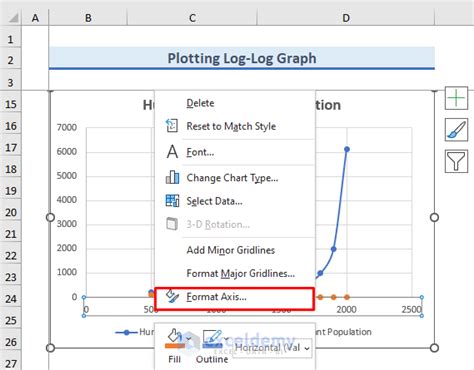Viewport: 474px width, 370px height.
Task: Click the Plotting Log-Log Graph title cell
Action: [242, 58]
